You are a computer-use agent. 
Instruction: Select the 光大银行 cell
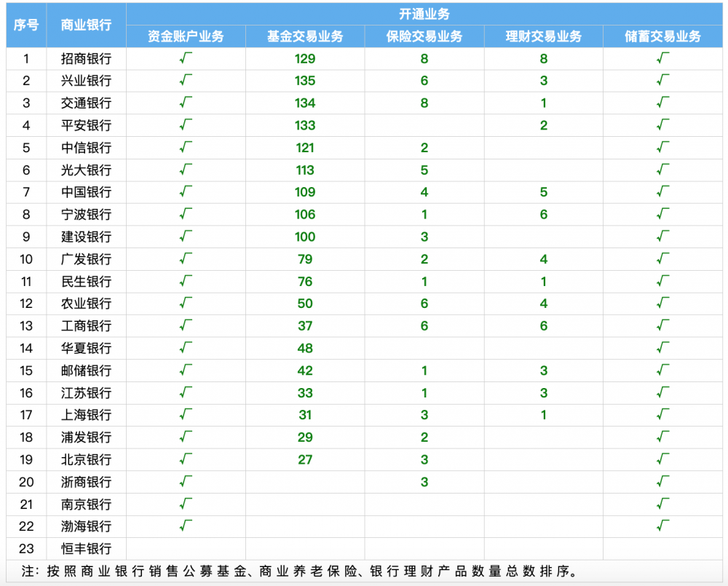[x=87, y=170]
